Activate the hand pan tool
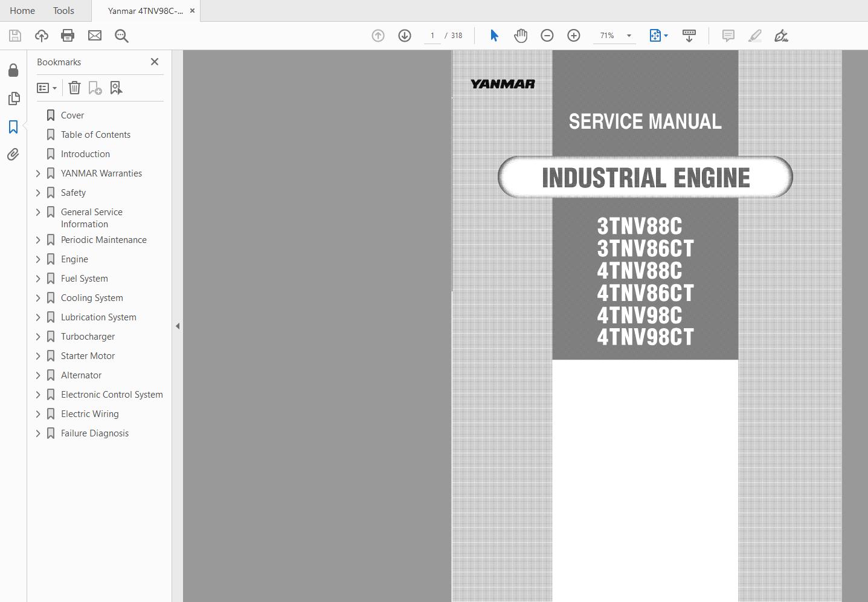 pos(521,36)
